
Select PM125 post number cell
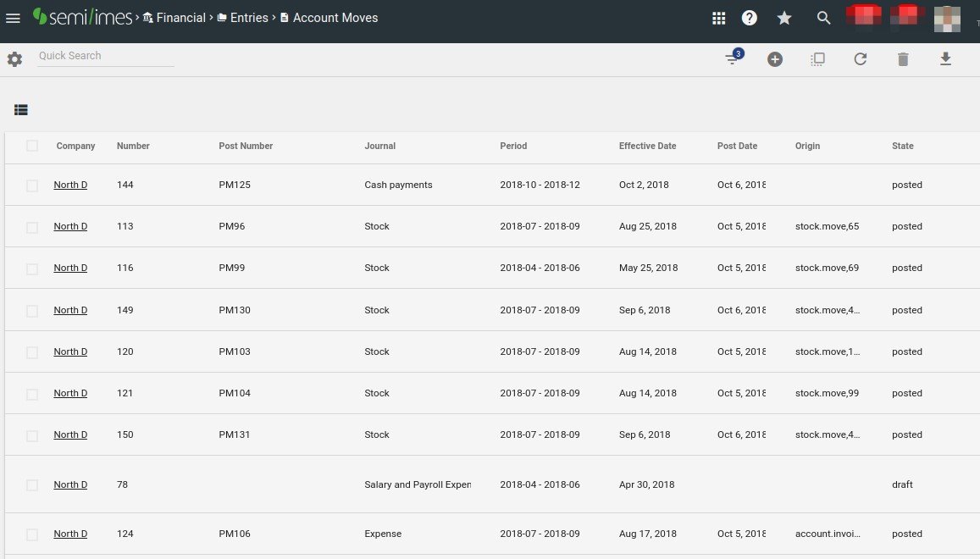[235, 185]
